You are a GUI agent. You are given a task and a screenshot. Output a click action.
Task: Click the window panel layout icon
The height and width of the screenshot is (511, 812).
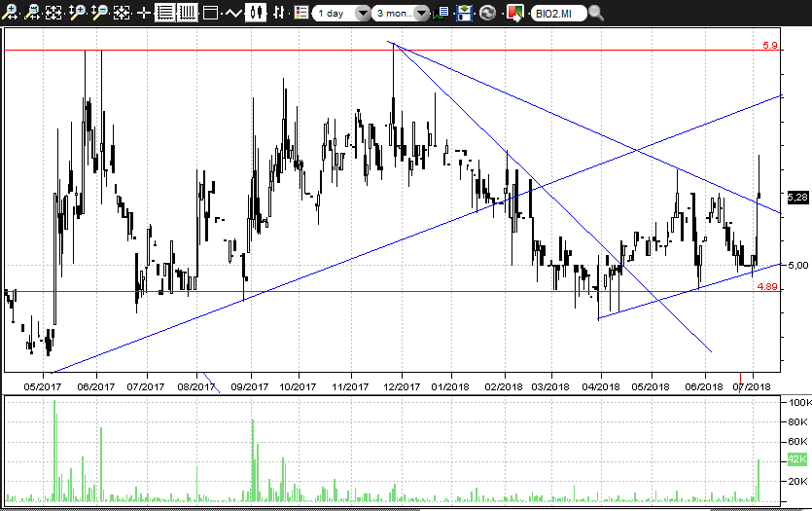(x=210, y=13)
